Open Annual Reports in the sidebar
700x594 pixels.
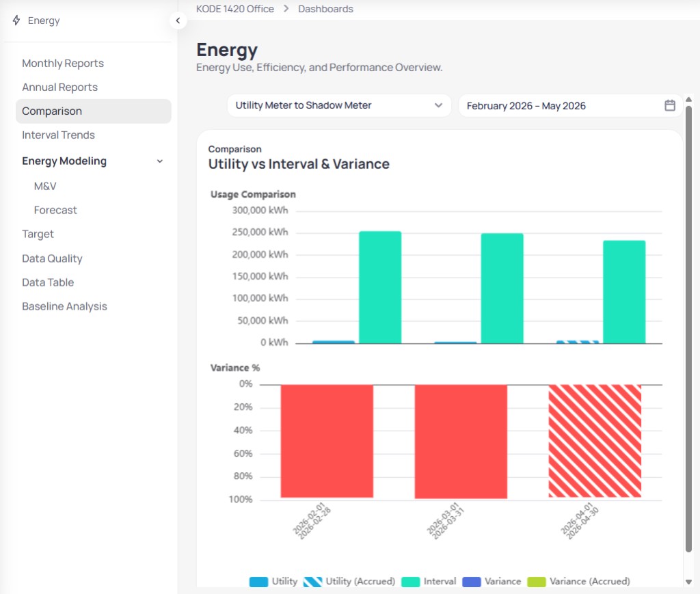(60, 87)
